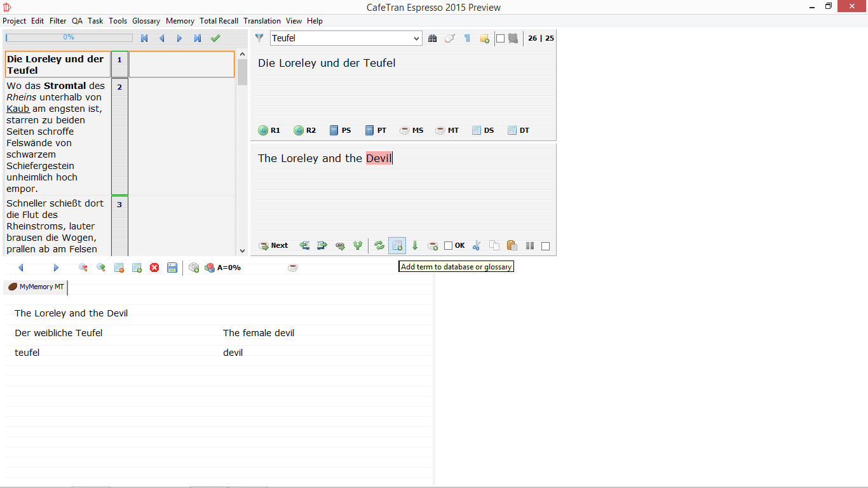The width and height of the screenshot is (868, 488).
Task: Open the Glossary menu
Action: coord(146,21)
